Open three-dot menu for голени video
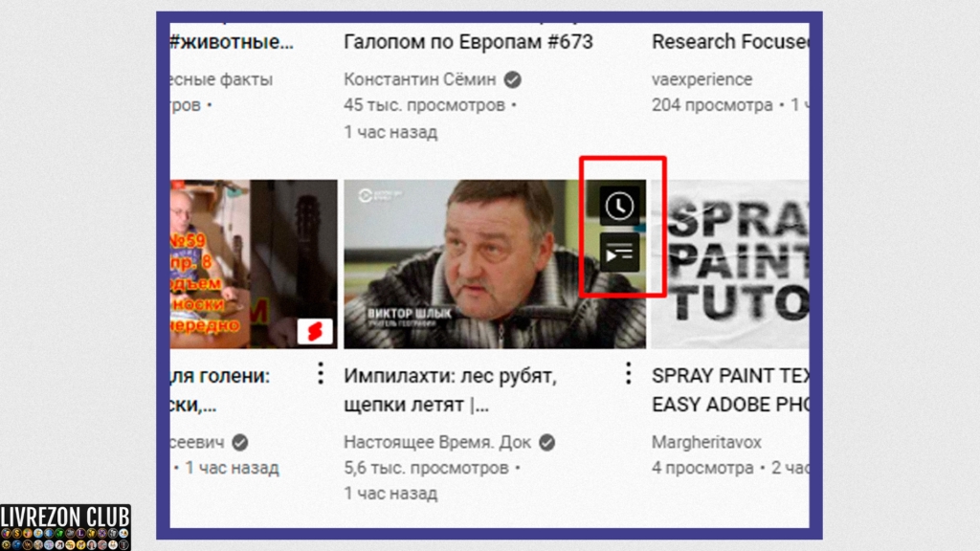The height and width of the screenshot is (551, 980). coord(321,374)
